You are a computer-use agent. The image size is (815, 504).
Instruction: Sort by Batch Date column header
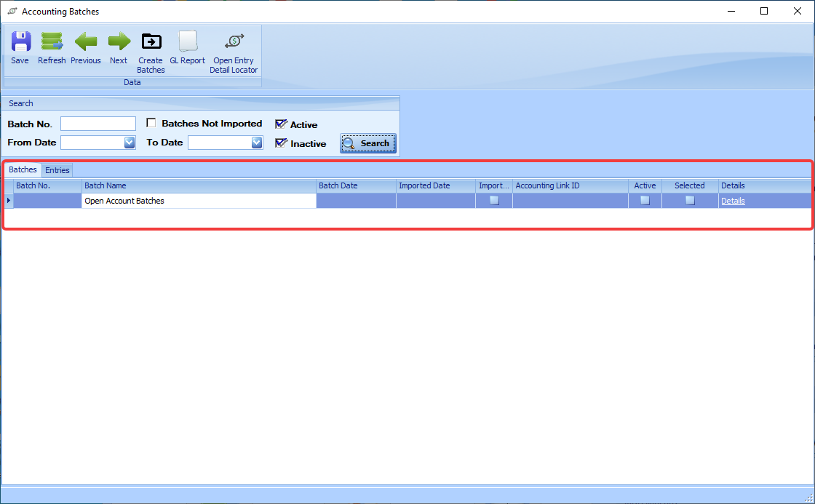(356, 186)
